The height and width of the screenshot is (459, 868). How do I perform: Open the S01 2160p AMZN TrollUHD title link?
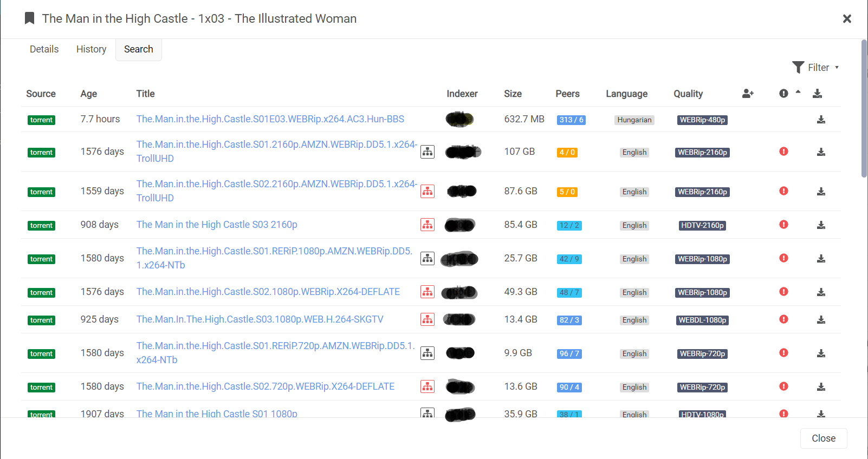coord(276,152)
